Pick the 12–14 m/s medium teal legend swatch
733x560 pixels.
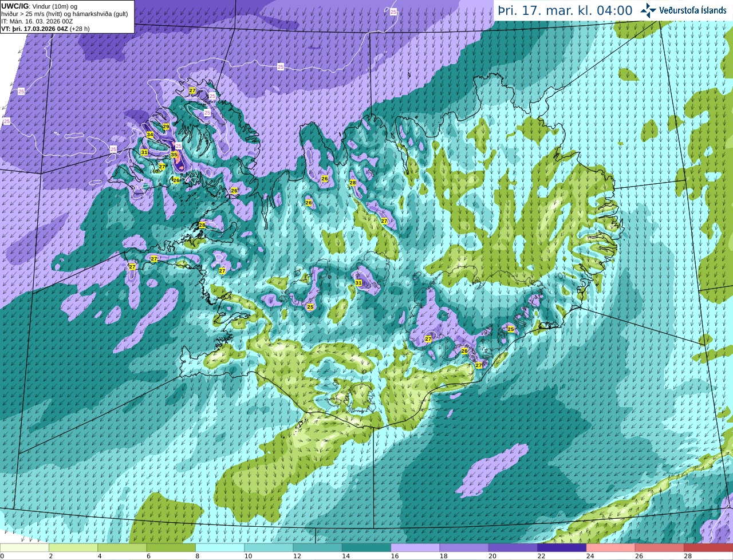pyautogui.click(x=318, y=548)
